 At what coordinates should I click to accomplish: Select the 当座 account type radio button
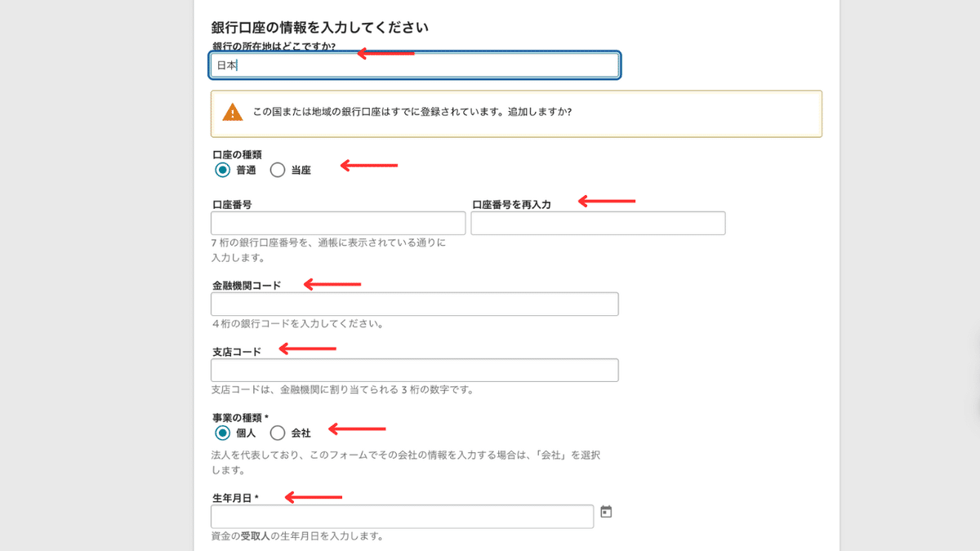point(278,170)
